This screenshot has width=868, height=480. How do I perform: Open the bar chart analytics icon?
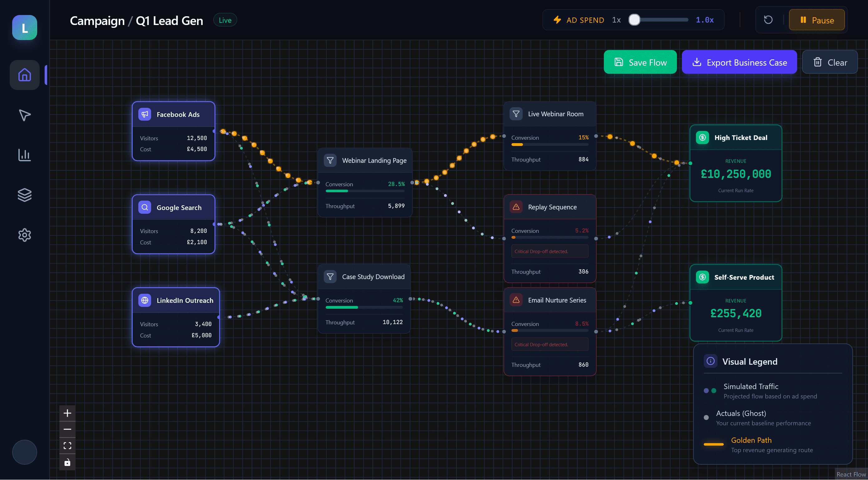click(25, 155)
